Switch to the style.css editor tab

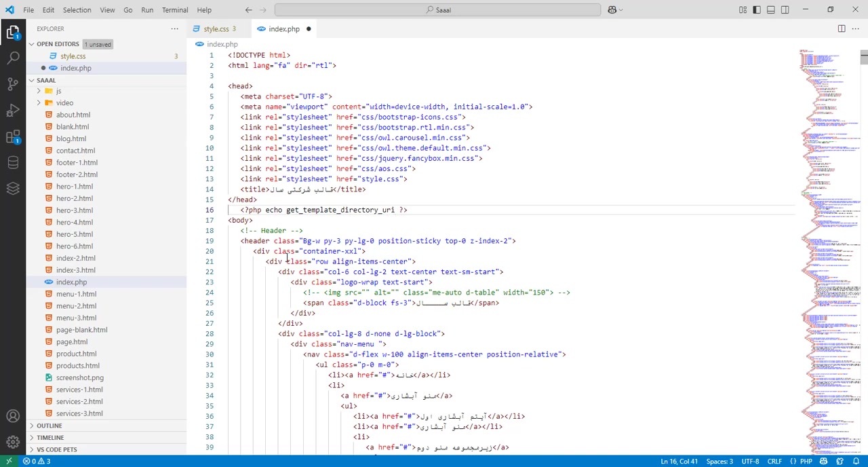tap(216, 29)
